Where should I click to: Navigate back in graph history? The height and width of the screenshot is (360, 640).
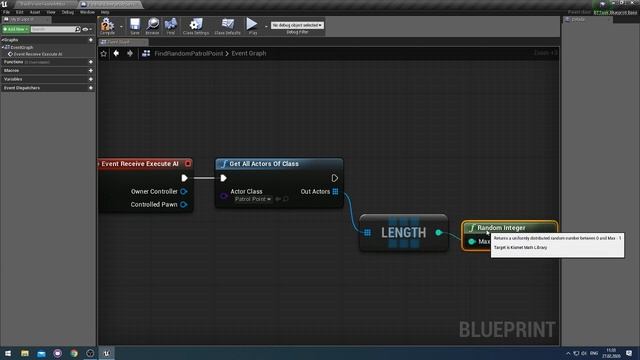coord(116,53)
